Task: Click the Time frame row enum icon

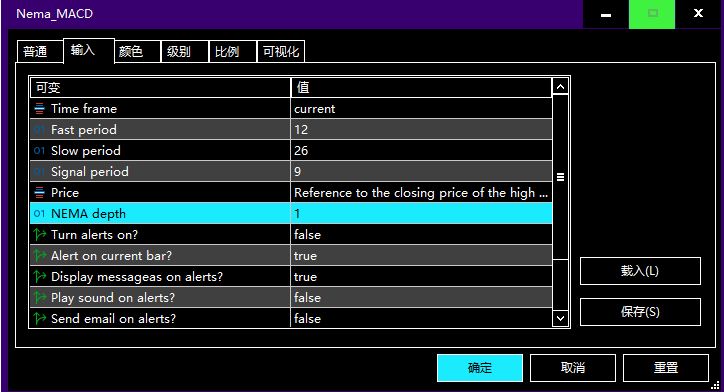Action: tap(39, 109)
